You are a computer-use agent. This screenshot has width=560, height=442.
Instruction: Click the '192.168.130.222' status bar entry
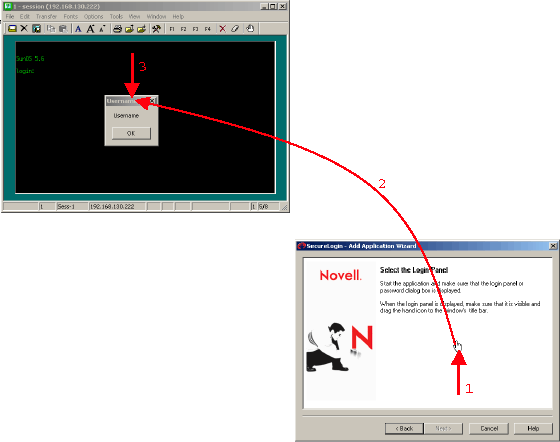click(x=112, y=206)
